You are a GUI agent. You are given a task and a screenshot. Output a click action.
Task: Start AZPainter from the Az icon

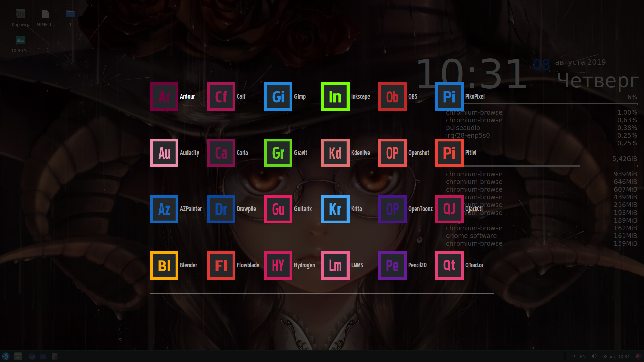pos(164,209)
